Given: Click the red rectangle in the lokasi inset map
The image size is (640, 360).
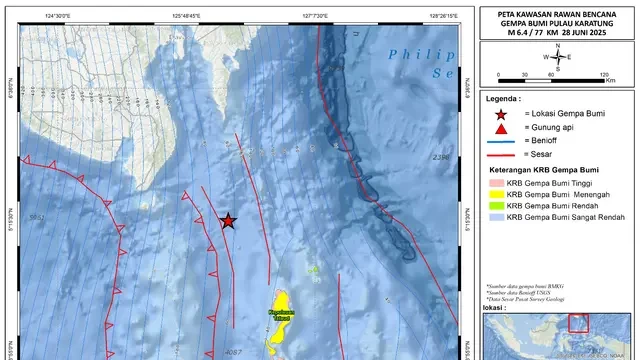Looking at the screenshot, I should [578, 323].
